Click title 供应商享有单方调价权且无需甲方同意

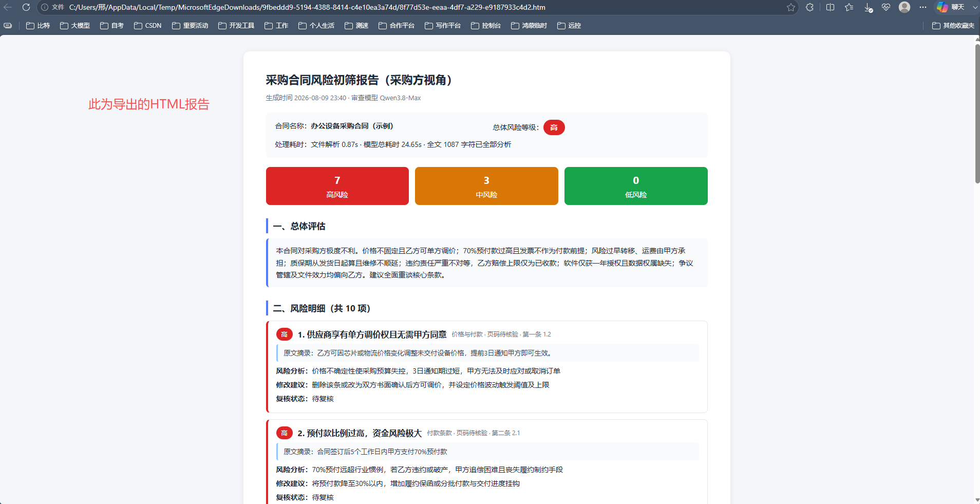tap(376, 334)
